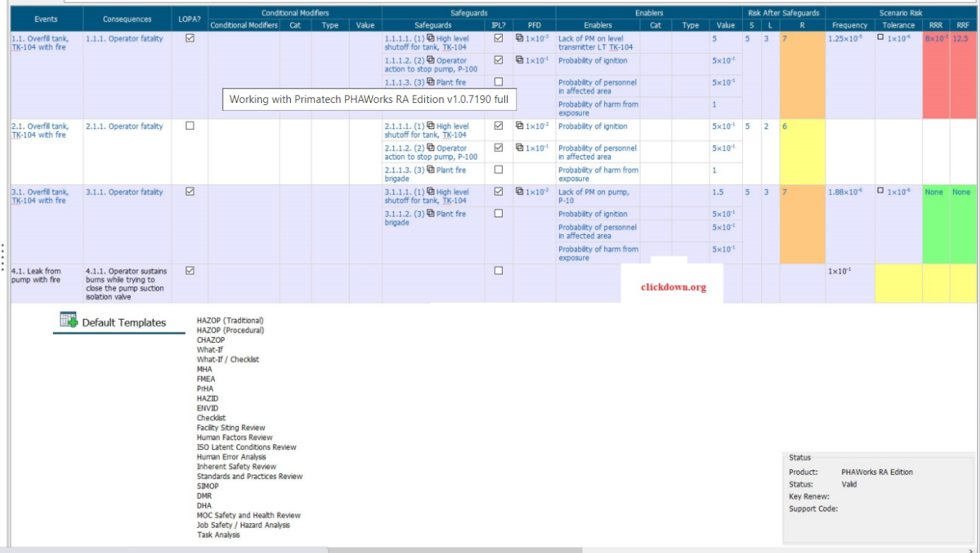Click the linked icon beside safeguard 2.1.1.2 Operator action

431,148
